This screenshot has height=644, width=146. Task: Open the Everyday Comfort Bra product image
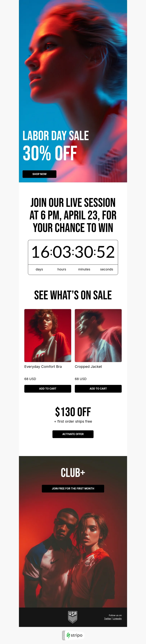48,335
